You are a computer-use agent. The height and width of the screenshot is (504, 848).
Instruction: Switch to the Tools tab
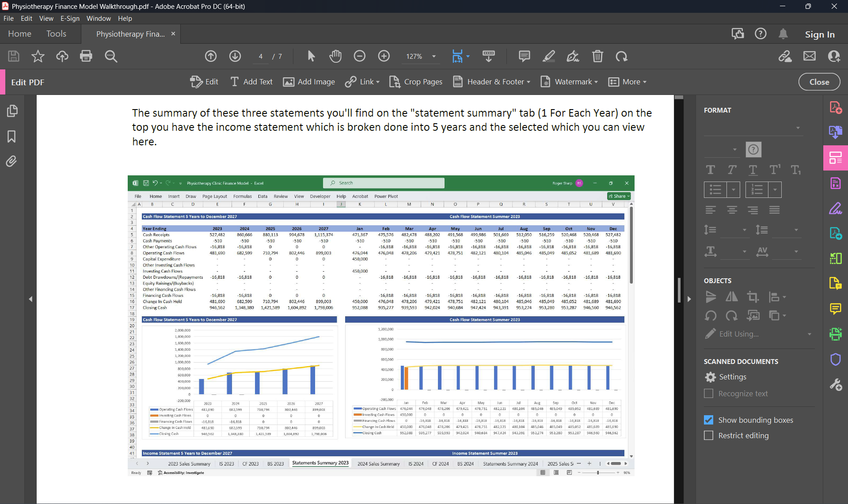[x=56, y=34]
